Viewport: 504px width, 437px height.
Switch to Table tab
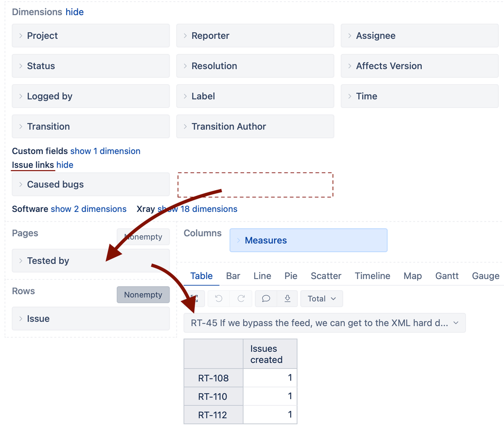(201, 276)
